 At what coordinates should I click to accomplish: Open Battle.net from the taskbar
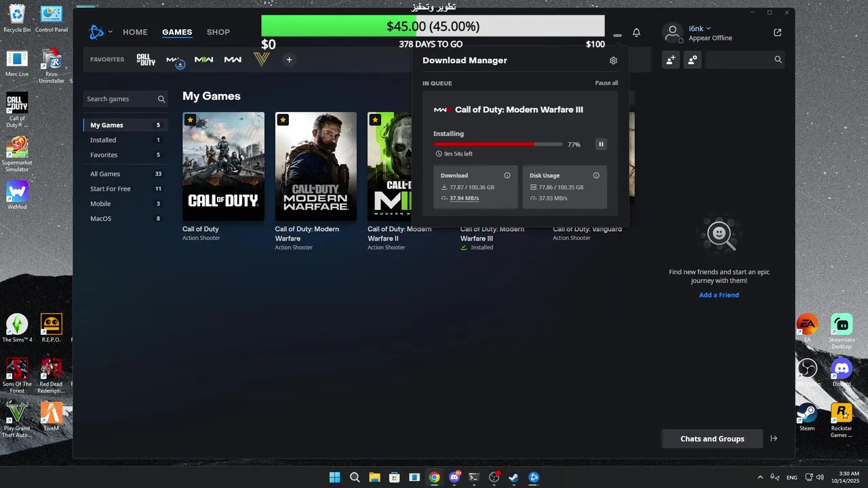pyautogui.click(x=534, y=477)
